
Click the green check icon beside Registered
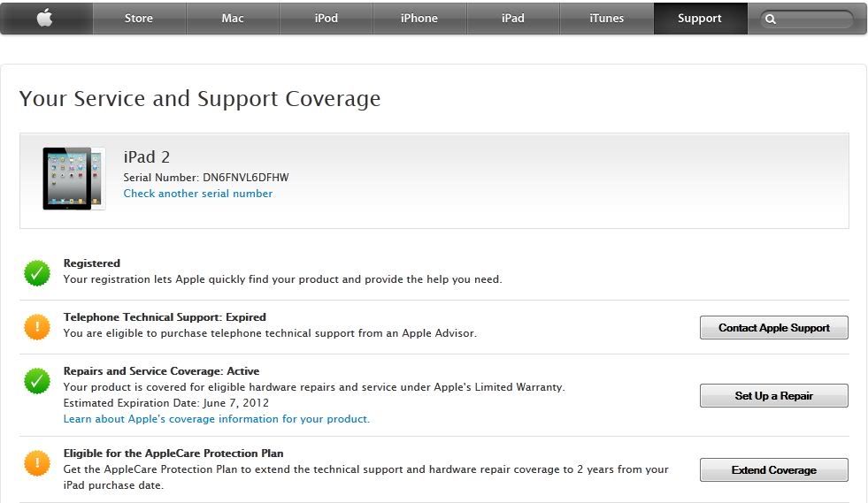click(37, 273)
